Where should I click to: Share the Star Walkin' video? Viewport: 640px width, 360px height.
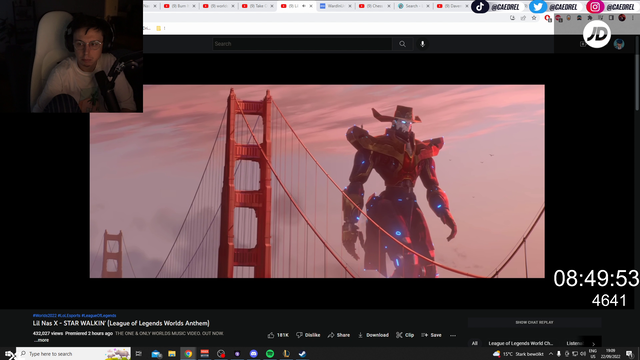coord(339,335)
